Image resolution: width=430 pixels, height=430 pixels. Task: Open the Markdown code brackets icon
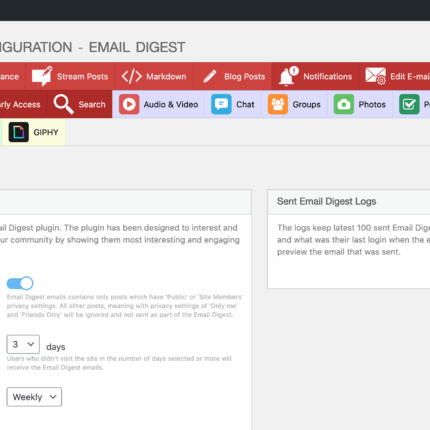132,76
